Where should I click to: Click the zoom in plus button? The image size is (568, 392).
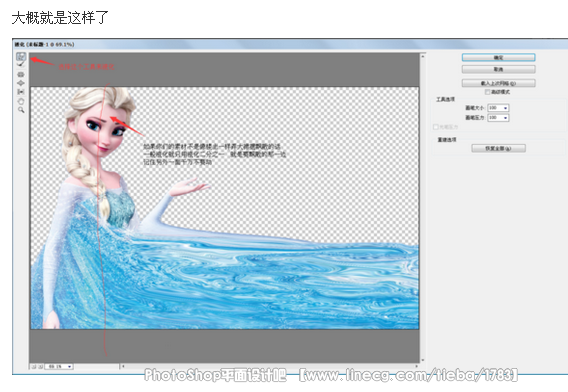(40, 367)
